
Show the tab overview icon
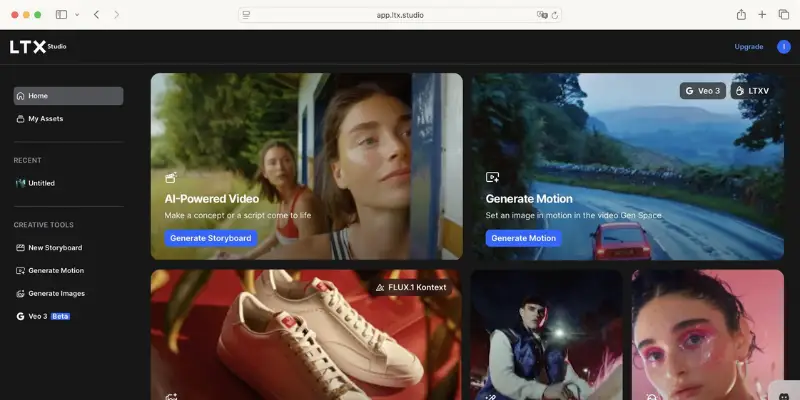784,15
